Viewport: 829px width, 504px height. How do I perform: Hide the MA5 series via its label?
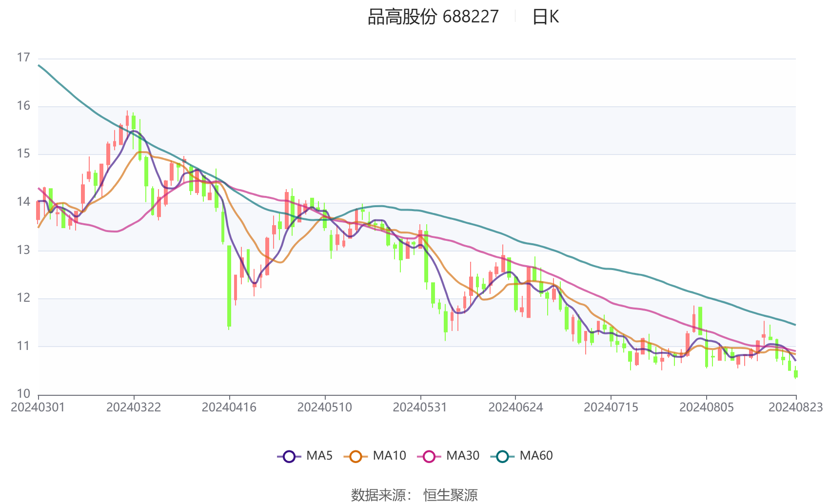(319, 456)
